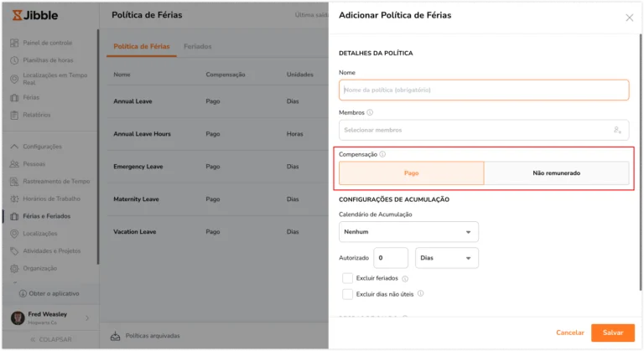This screenshot has height=351, width=644.
Task: Click the Membros info icon
Action: click(370, 112)
